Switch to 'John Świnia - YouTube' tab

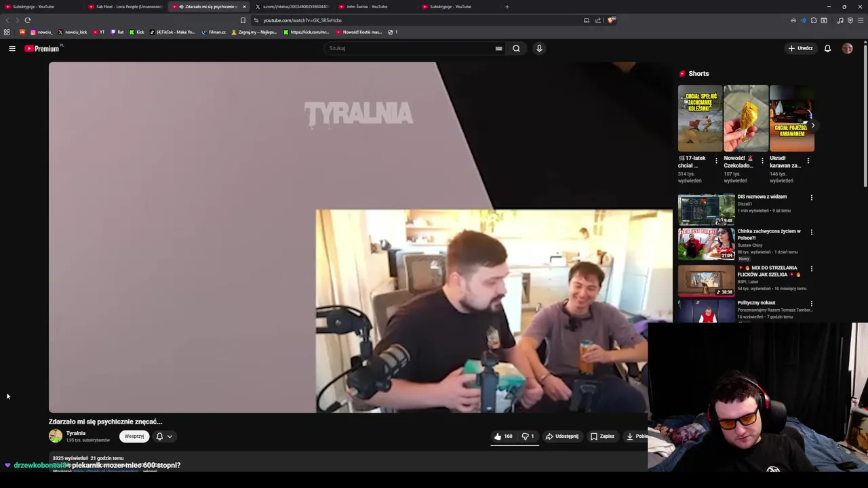tap(375, 7)
